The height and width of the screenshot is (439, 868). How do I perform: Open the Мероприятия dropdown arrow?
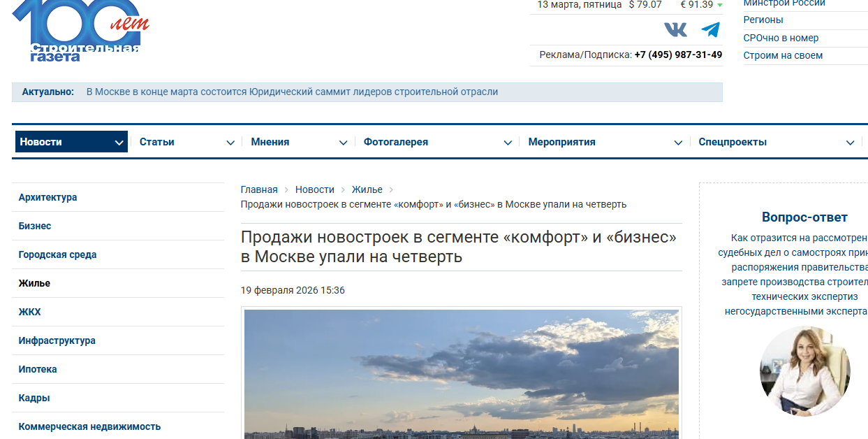tap(678, 142)
